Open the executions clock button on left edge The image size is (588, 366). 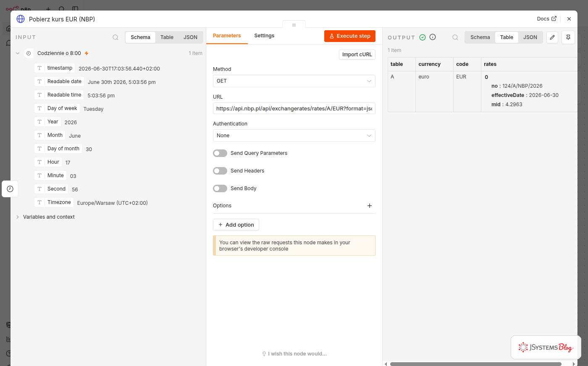[10, 189]
